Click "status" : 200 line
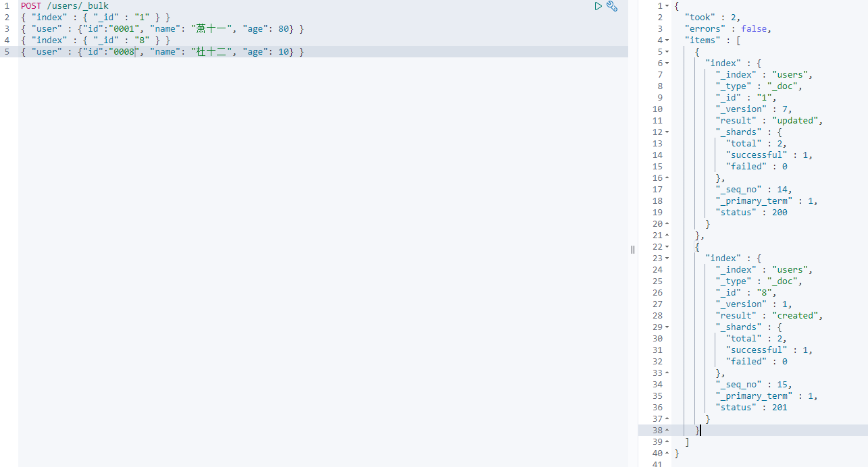The image size is (868, 467). click(x=751, y=213)
